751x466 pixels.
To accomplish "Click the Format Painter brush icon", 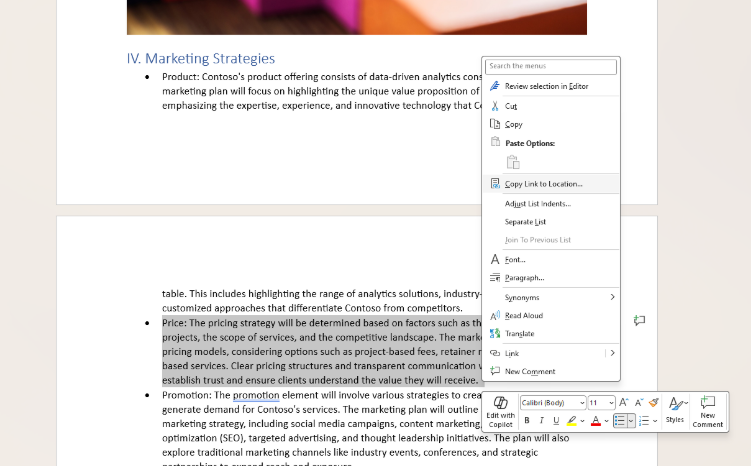I will coord(654,402).
